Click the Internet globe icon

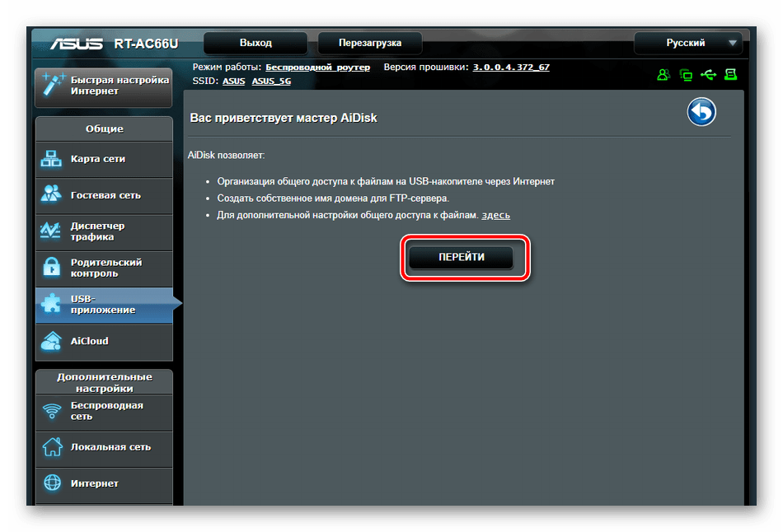(52, 483)
